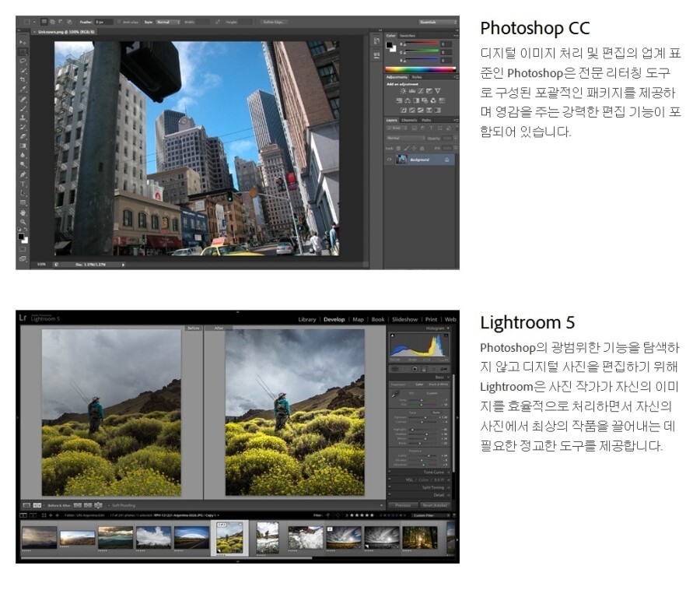Switch to the Channels tab in Photoshop
700x597 pixels.
pos(409,120)
